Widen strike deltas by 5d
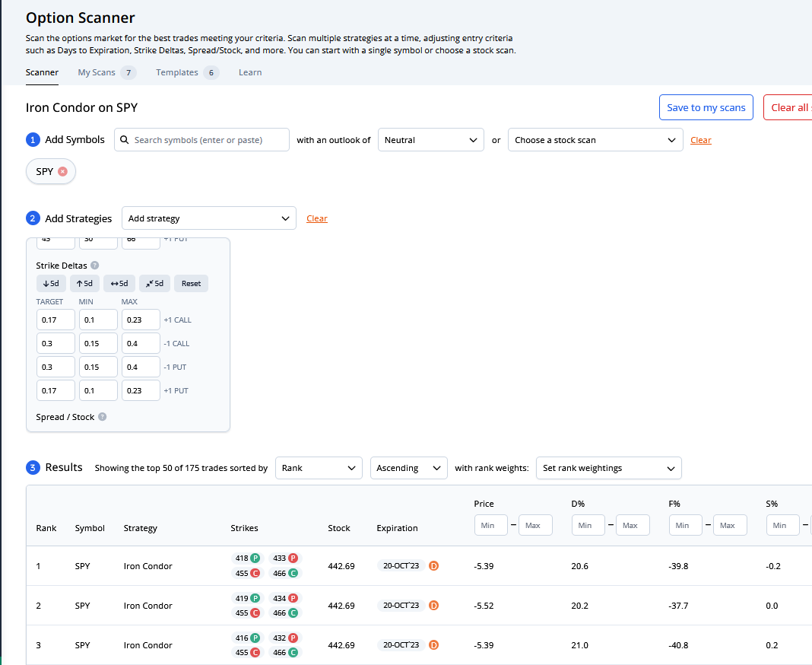Screen dimensions: 812x665 tap(118, 284)
